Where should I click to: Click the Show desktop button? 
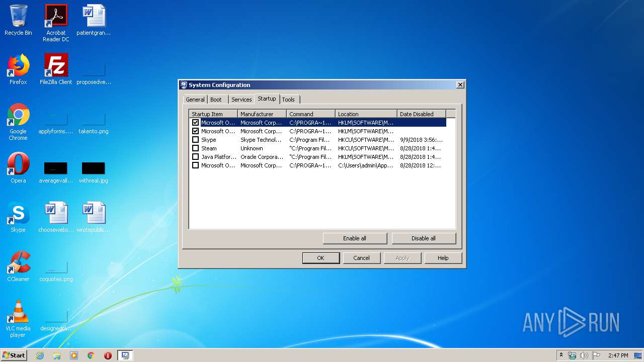click(638, 355)
